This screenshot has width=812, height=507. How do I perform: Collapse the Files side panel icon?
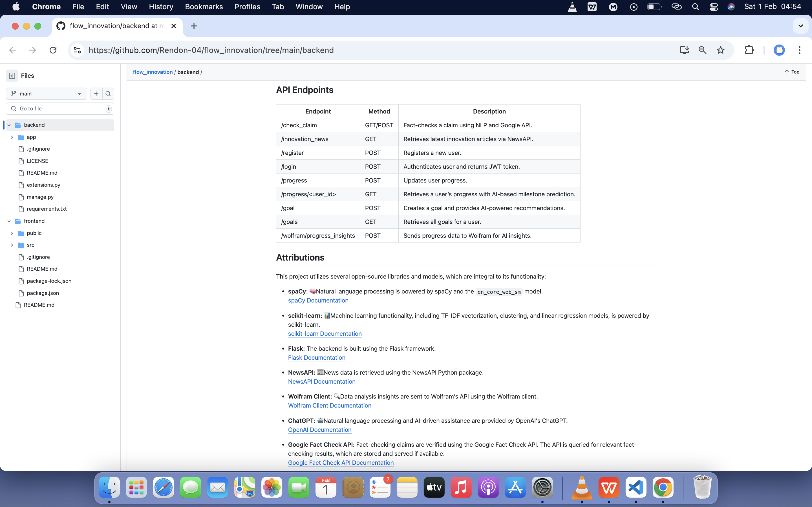point(12,75)
